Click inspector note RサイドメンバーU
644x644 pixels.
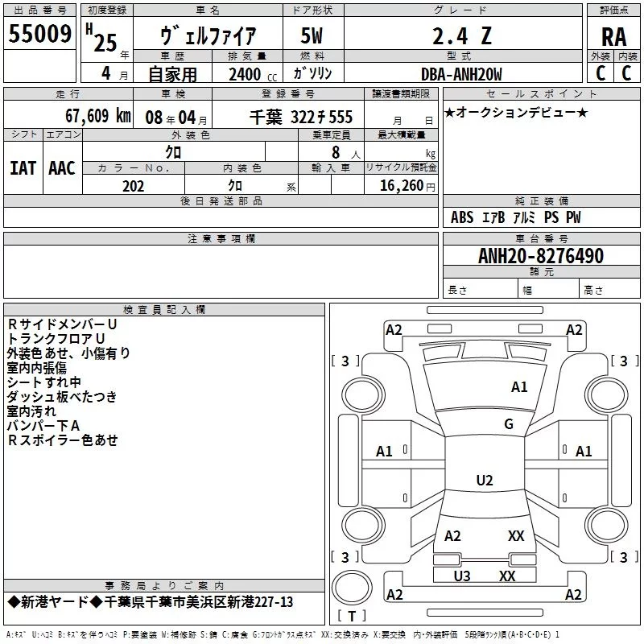pos(63,324)
